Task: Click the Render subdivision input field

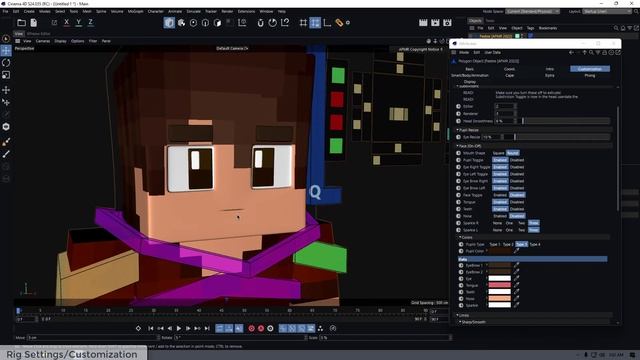Action: point(504,114)
